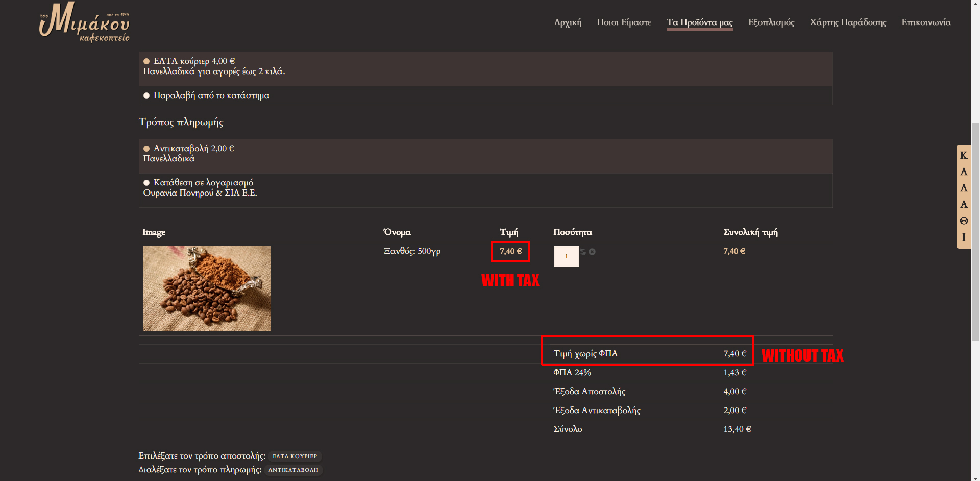Go to Επικοινωνία page

926,22
